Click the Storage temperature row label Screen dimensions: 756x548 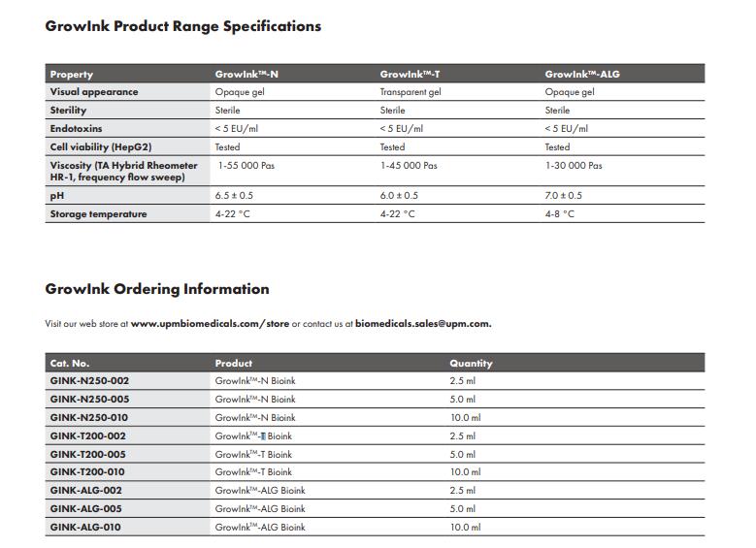pos(98,214)
